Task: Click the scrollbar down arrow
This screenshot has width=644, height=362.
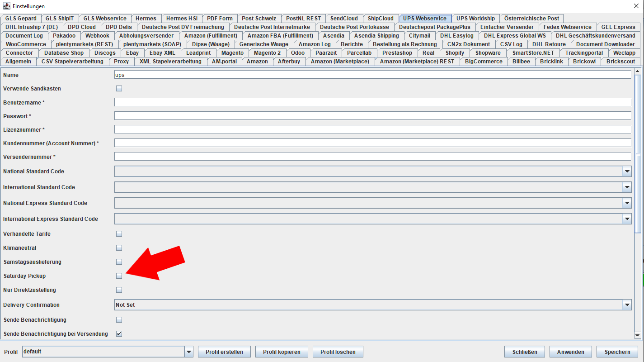Action: [x=638, y=335]
